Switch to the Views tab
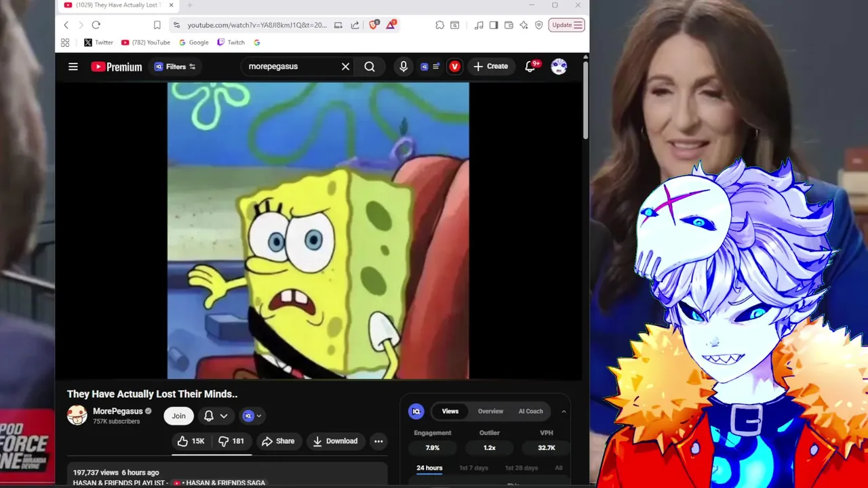This screenshot has width=868, height=488. [450, 411]
